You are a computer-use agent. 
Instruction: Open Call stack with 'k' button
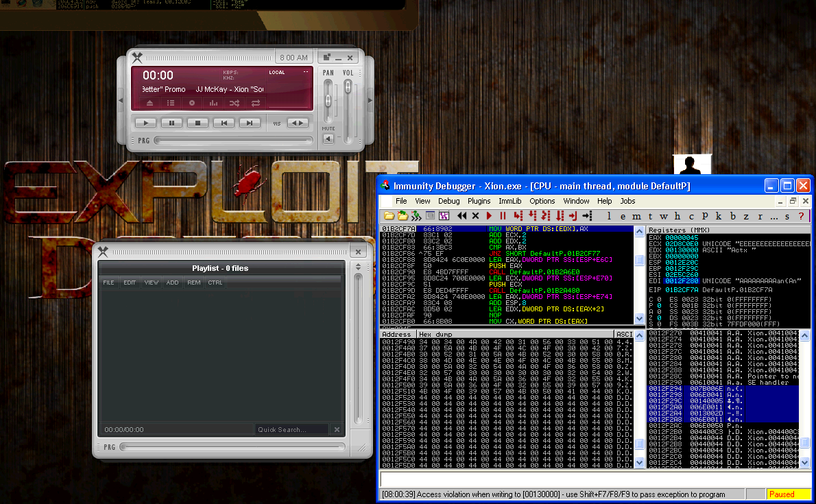pyautogui.click(x=718, y=216)
